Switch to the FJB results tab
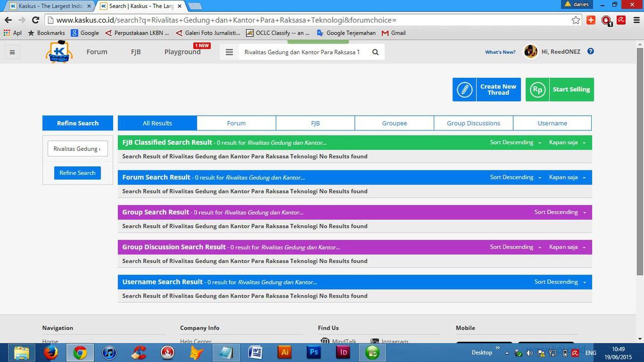 coord(315,123)
